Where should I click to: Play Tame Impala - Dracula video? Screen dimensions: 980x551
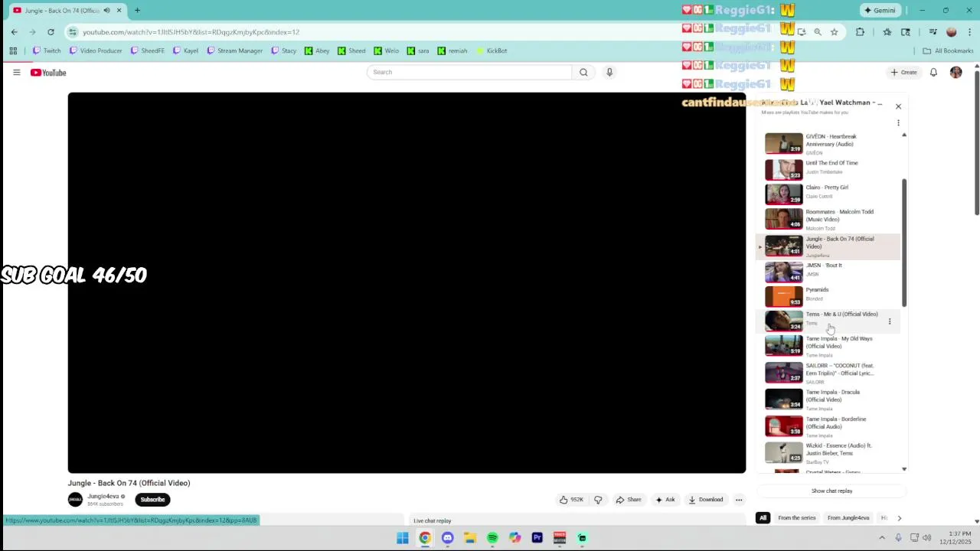click(828, 399)
